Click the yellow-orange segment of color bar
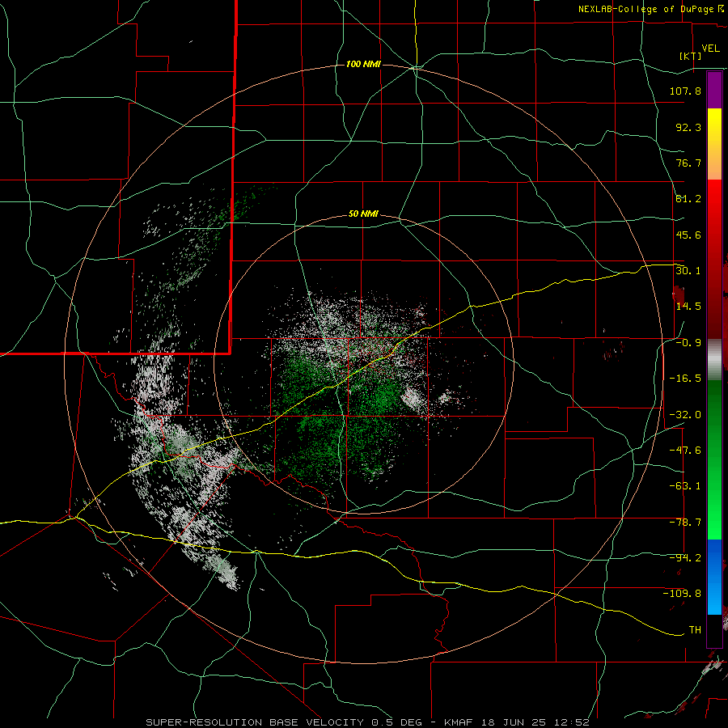The height and width of the screenshot is (728, 728). (x=714, y=144)
